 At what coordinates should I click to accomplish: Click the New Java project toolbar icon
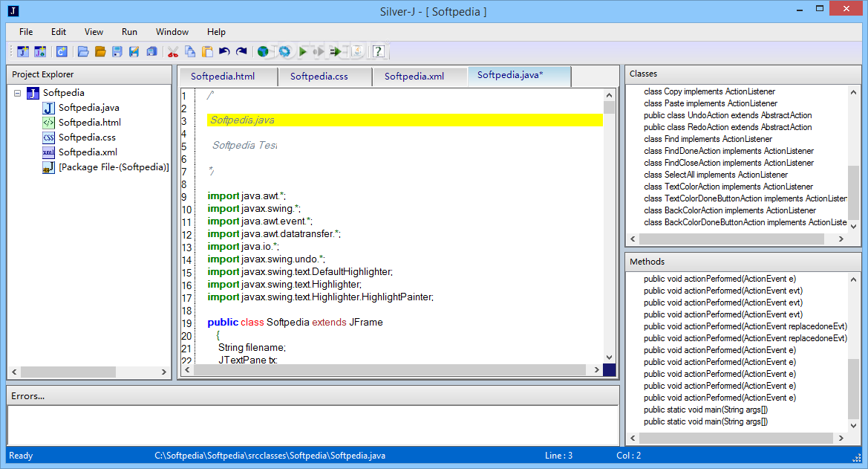[23, 51]
